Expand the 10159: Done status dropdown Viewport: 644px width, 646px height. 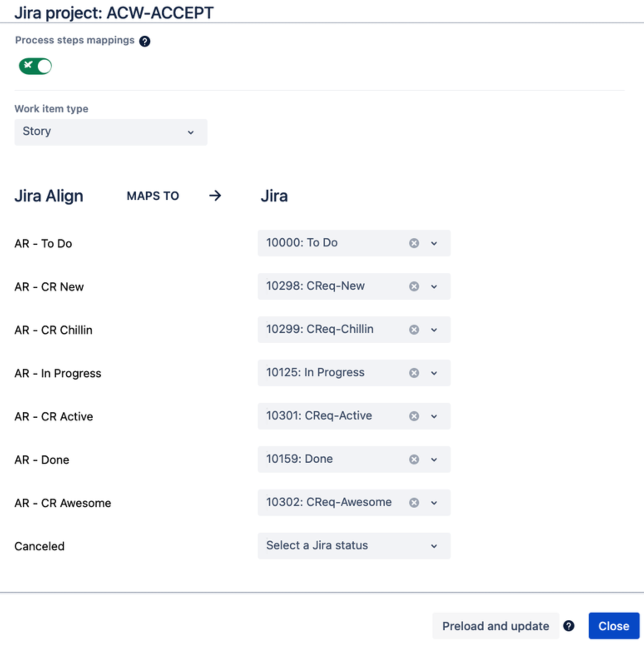click(434, 460)
